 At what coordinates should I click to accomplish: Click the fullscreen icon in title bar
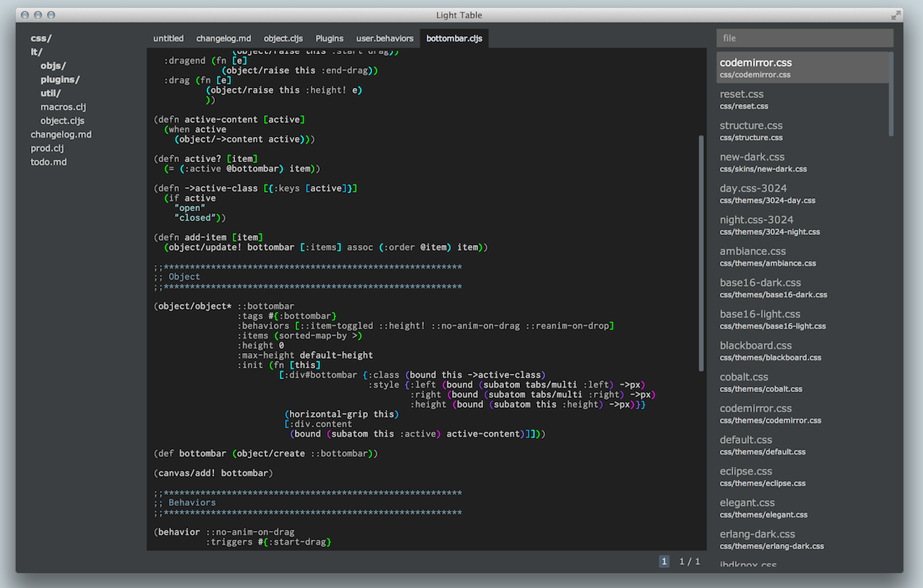[x=896, y=14]
